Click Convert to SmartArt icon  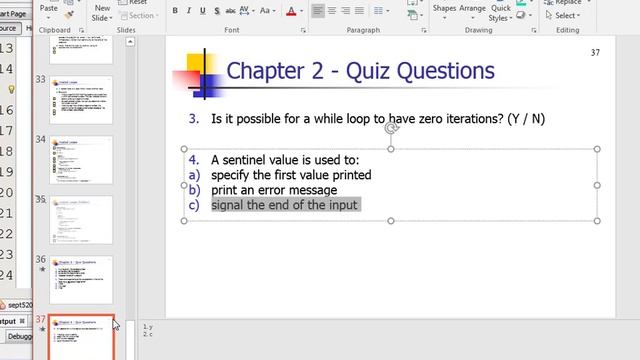(x=413, y=16)
